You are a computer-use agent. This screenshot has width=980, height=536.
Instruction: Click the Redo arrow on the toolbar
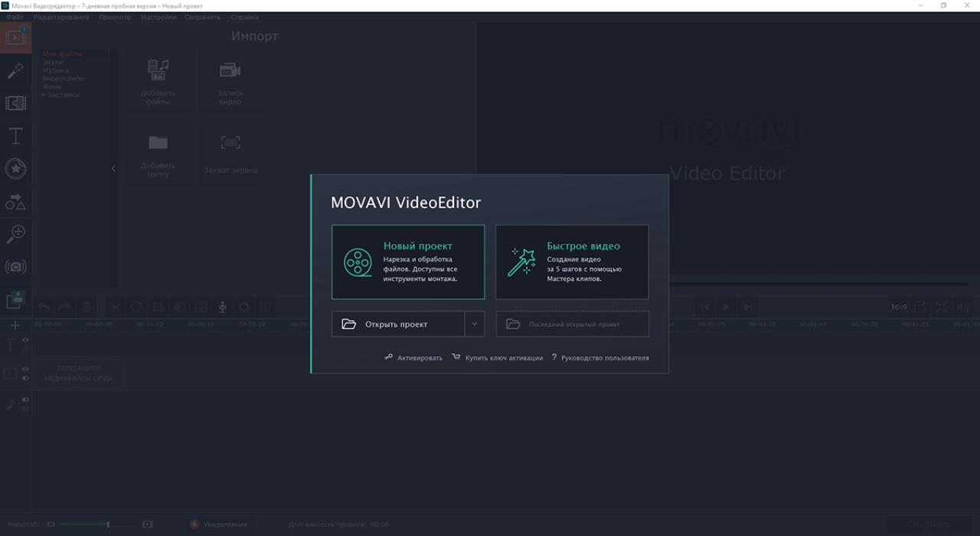(65, 307)
